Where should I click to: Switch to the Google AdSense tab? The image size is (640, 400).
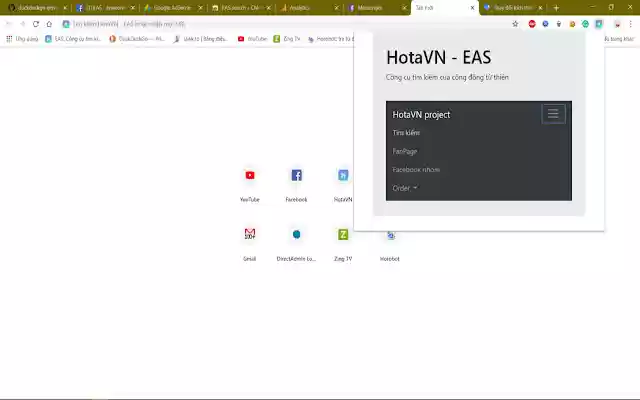173,8
